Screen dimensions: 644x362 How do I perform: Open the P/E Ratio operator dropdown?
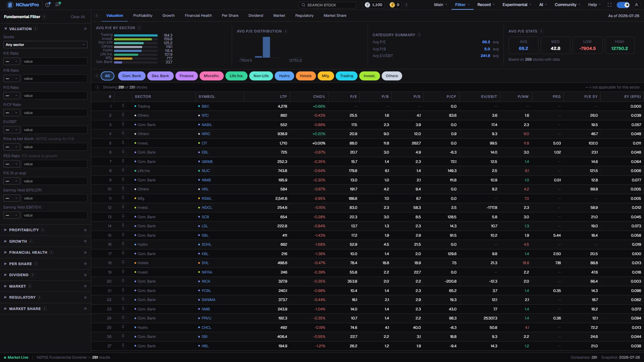tap(12, 61)
